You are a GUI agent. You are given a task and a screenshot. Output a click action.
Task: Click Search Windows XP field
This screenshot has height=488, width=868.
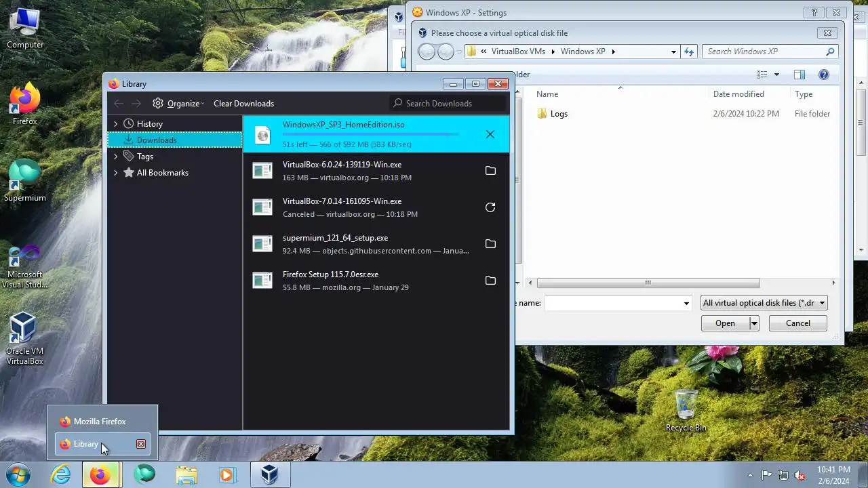[x=770, y=52]
